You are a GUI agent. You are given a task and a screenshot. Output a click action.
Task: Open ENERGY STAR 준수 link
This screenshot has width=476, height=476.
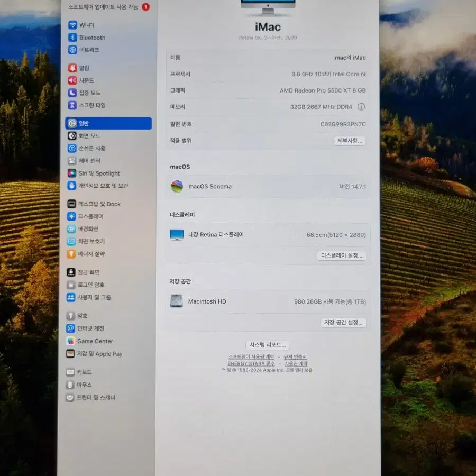tap(251, 363)
